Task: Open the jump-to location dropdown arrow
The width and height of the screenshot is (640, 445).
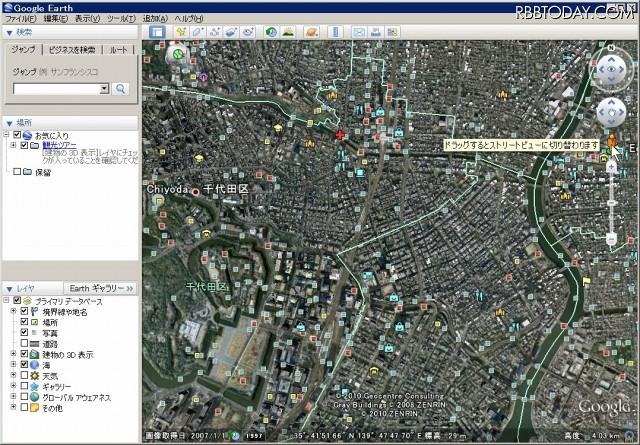Action: pos(104,89)
